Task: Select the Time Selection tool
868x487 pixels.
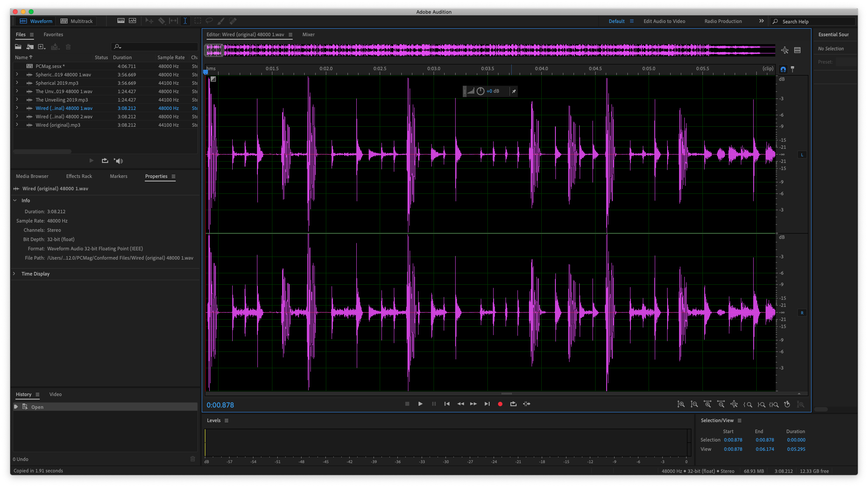Action: tap(185, 21)
